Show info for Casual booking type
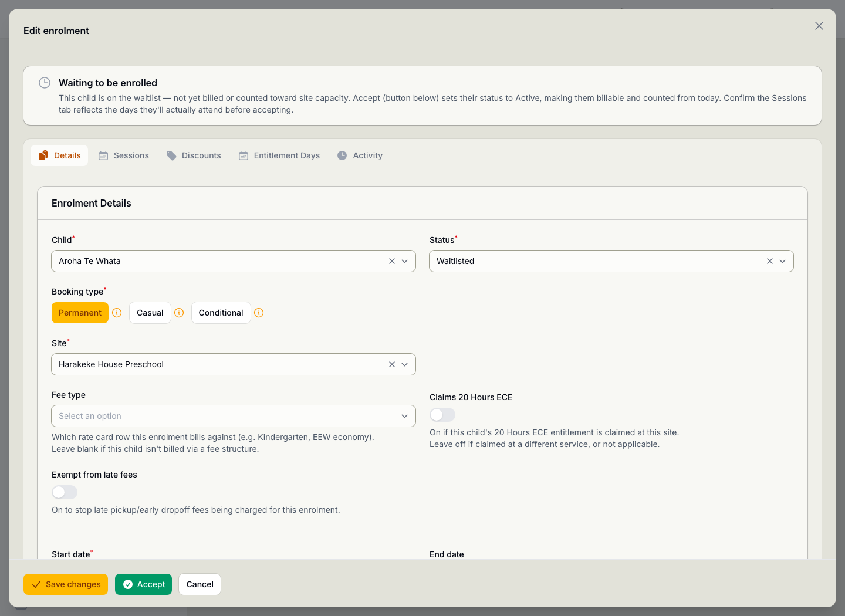 tap(180, 313)
